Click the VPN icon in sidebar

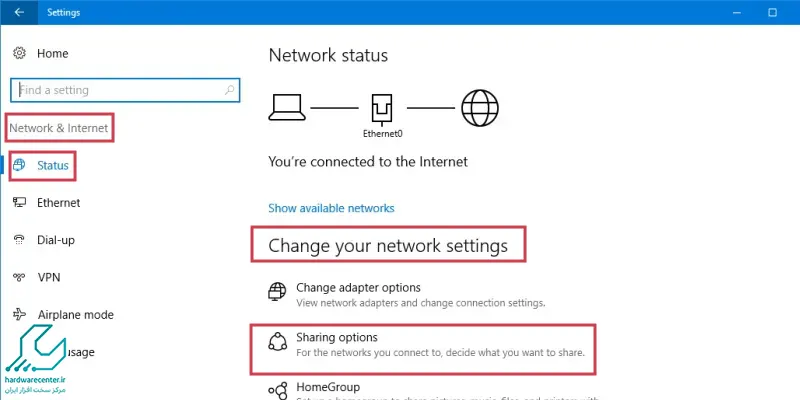(x=19, y=277)
